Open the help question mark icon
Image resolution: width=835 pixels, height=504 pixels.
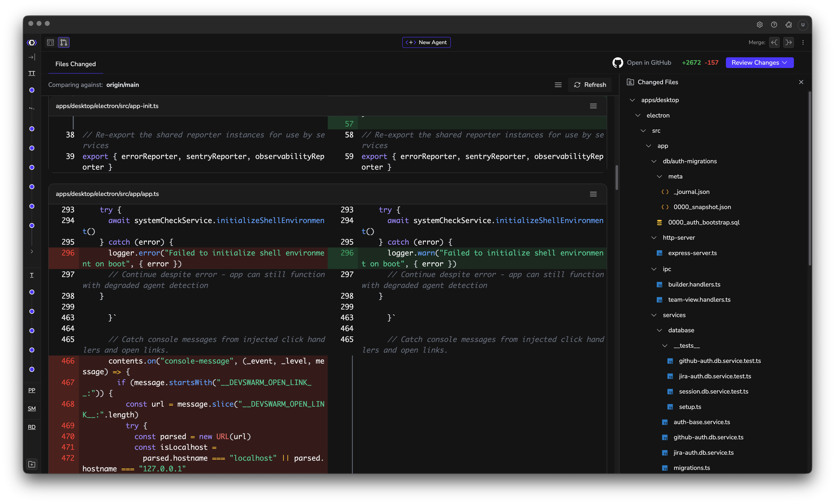pyautogui.click(x=774, y=24)
